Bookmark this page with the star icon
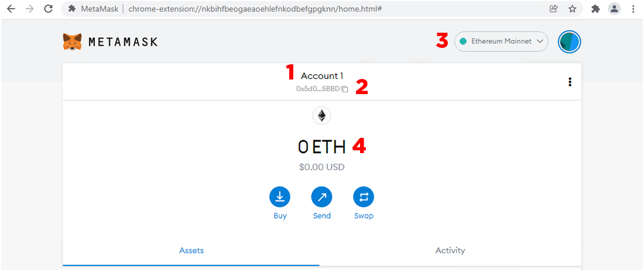This screenshot has height=270, width=644. pos(572,9)
